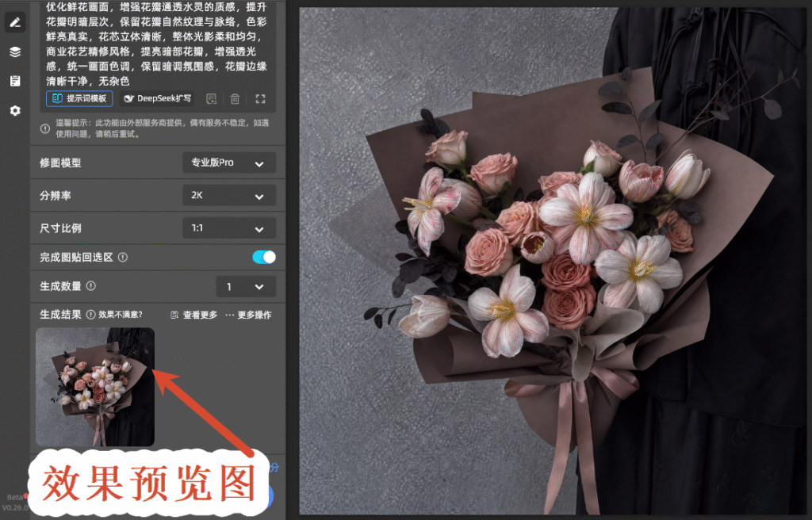Click the DeepSeek扩写 button
This screenshot has height=520, width=812.
(x=158, y=98)
